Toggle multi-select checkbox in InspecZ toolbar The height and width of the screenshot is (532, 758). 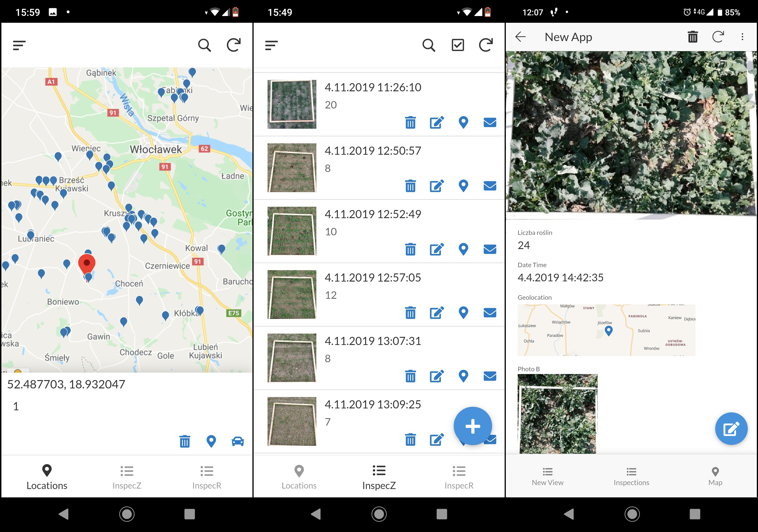(x=458, y=45)
